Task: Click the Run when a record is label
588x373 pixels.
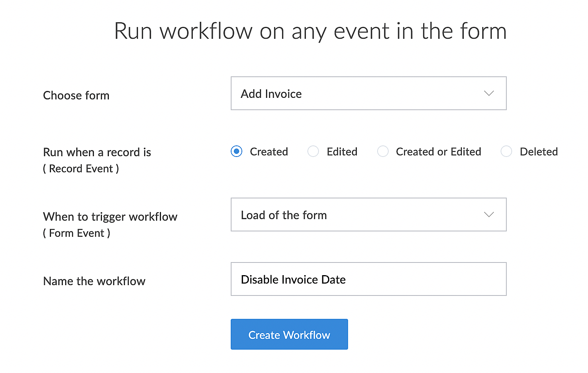Action: pos(97,152)
